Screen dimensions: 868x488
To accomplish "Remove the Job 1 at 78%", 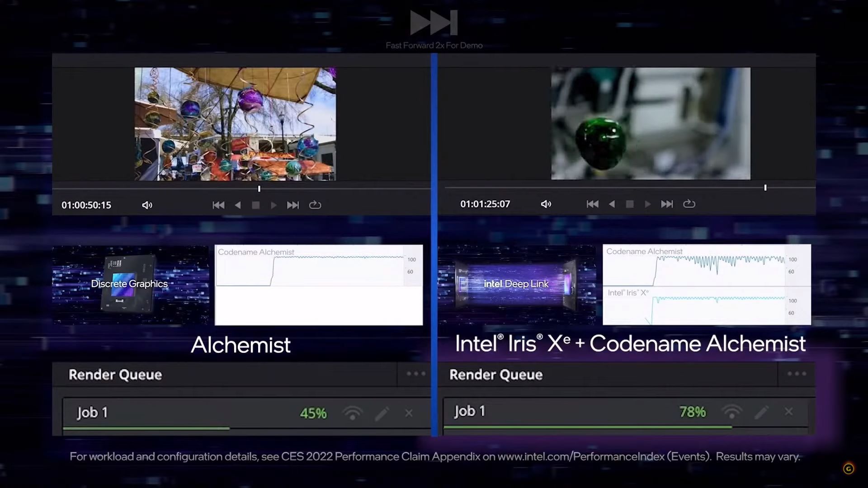I will (789, 412).
